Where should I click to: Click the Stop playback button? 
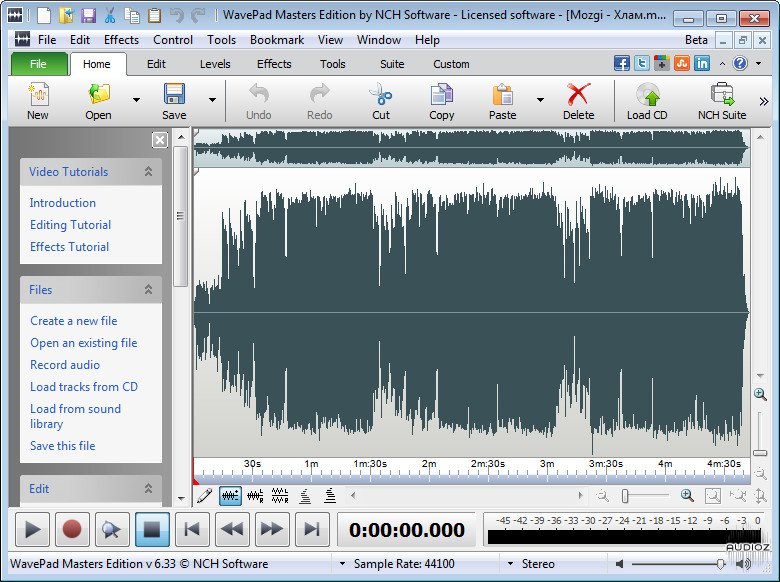151,529
